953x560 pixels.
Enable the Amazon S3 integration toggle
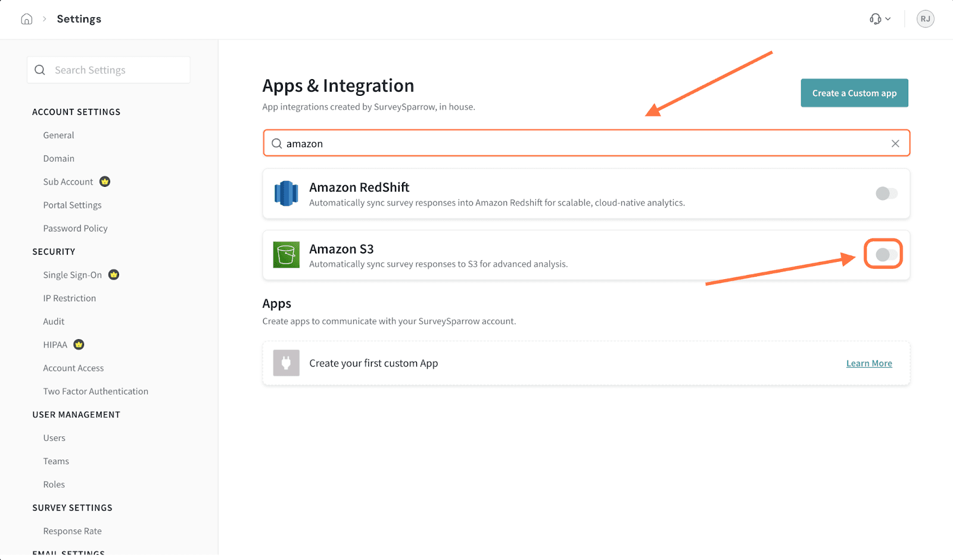[886, 255]
